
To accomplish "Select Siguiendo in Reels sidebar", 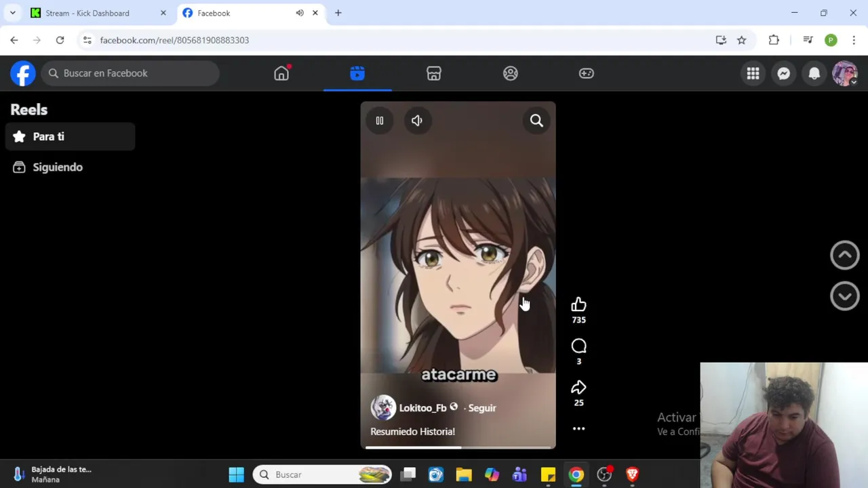I will 71,167.
